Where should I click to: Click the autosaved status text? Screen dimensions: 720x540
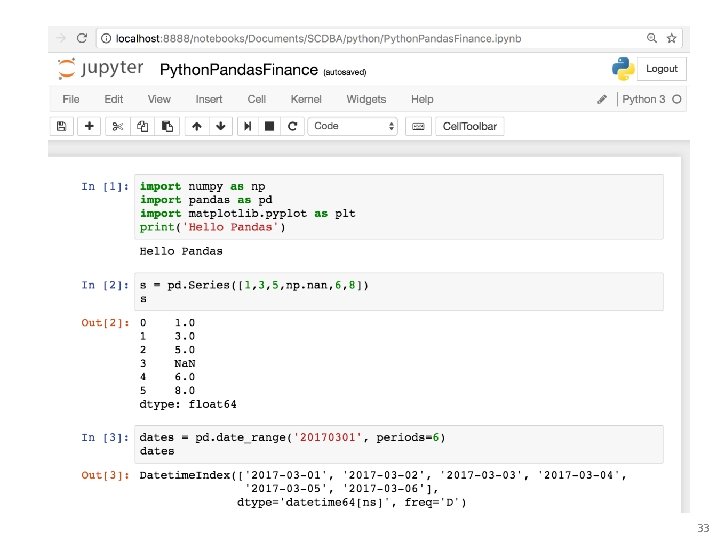coord(345,72)
